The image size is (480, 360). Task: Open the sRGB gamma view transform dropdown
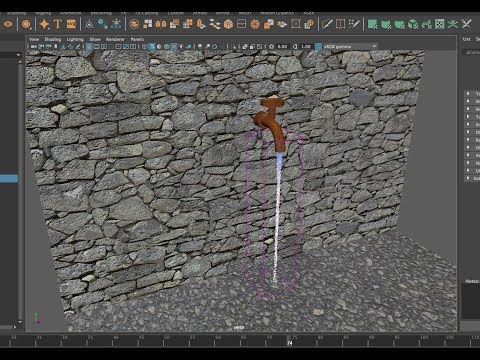pos(350,47)
